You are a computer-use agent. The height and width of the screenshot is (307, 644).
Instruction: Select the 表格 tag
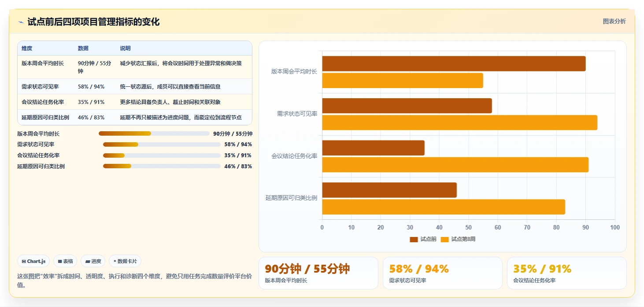pos(65,261)
